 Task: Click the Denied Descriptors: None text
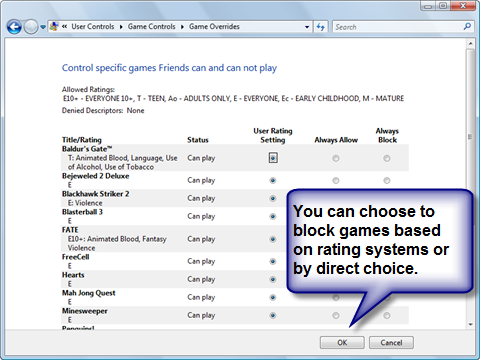tap(103, 111)
